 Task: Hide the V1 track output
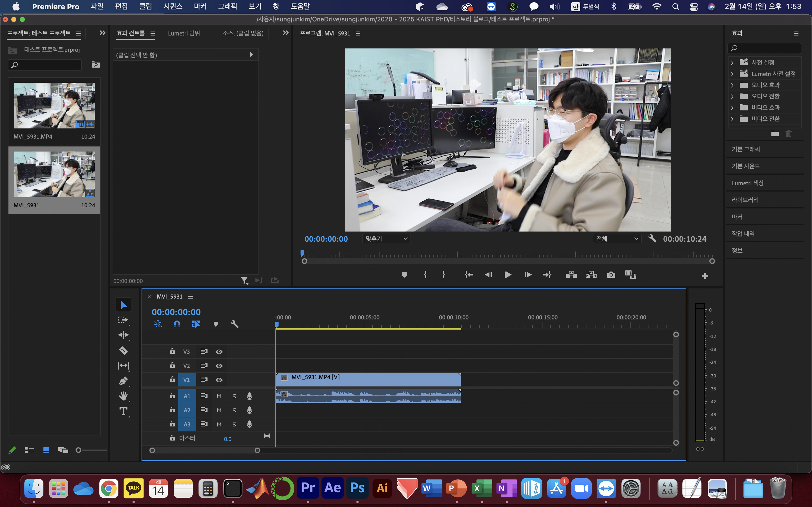219,380
